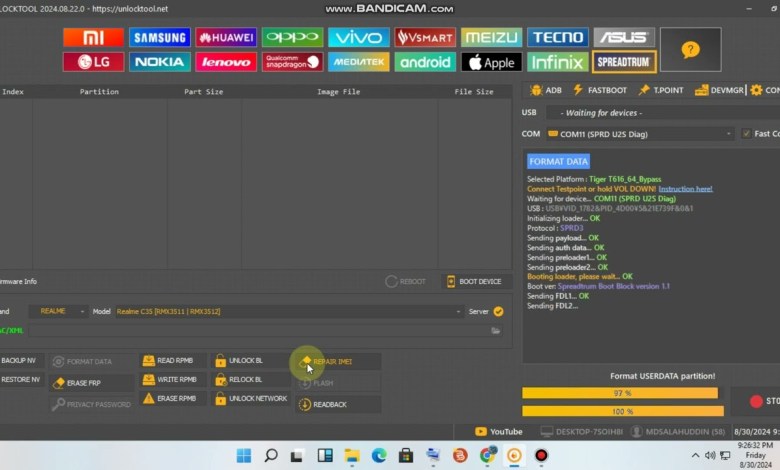Open File Explorer from taskbar
This screenshot has height=470, width=780.
[x=352, y=455]
